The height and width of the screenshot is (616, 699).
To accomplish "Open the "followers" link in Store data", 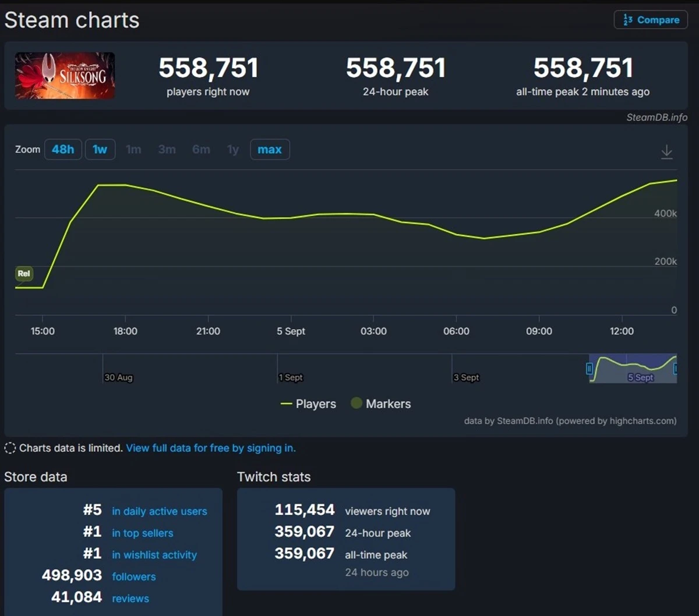I will coord(133,576).
